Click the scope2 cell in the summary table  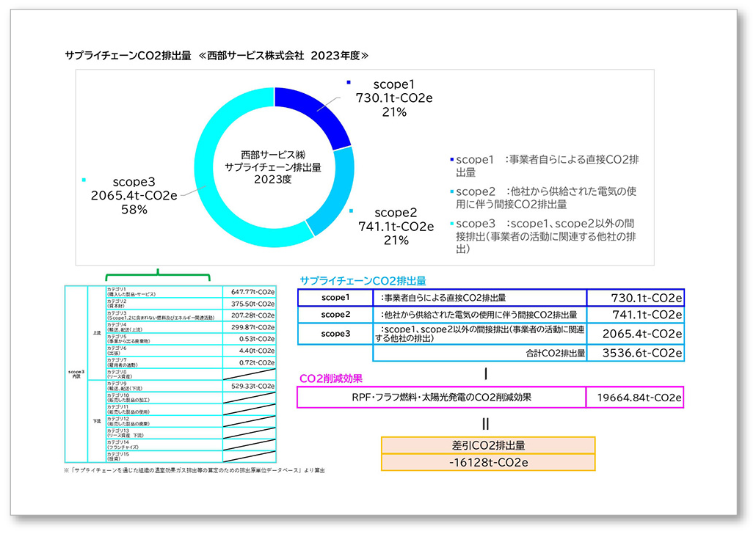click(335, 314)
